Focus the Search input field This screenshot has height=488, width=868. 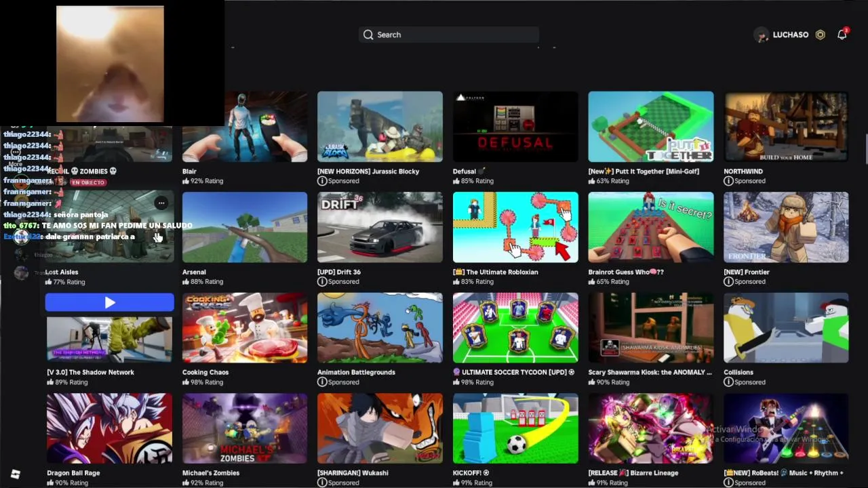pyautogui.click(x=449, y=35)
